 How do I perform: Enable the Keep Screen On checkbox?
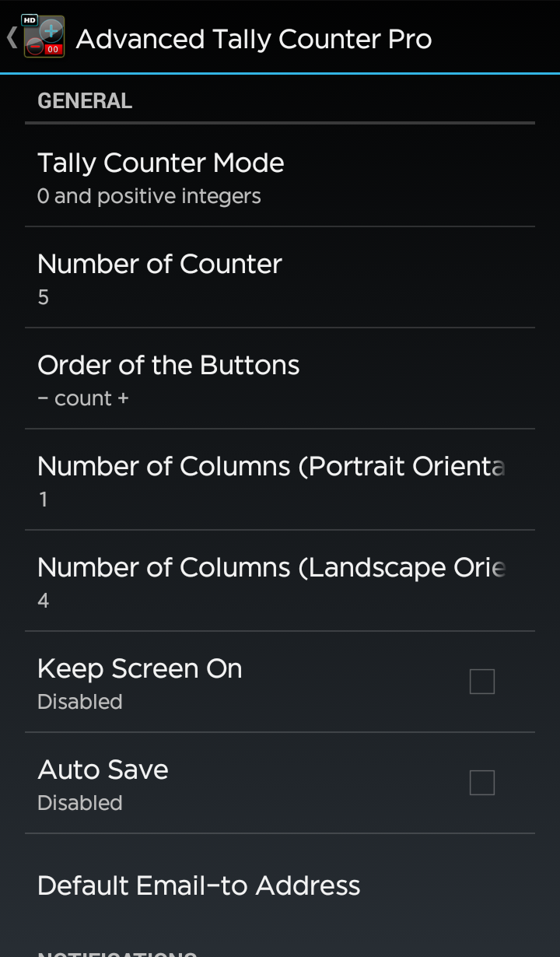pos(482,682)
